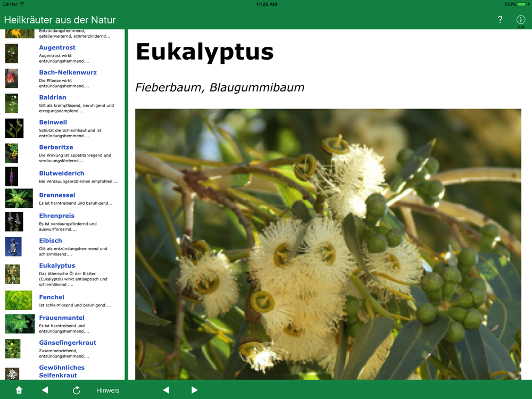Select the Fenchel list item
Viewport: 532px width, 399px height.
[52, 297]
